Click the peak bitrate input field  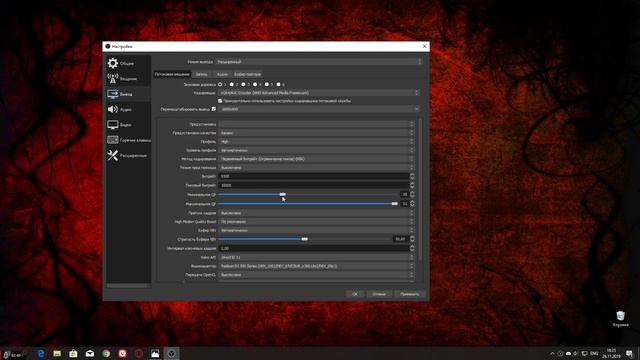314,185
